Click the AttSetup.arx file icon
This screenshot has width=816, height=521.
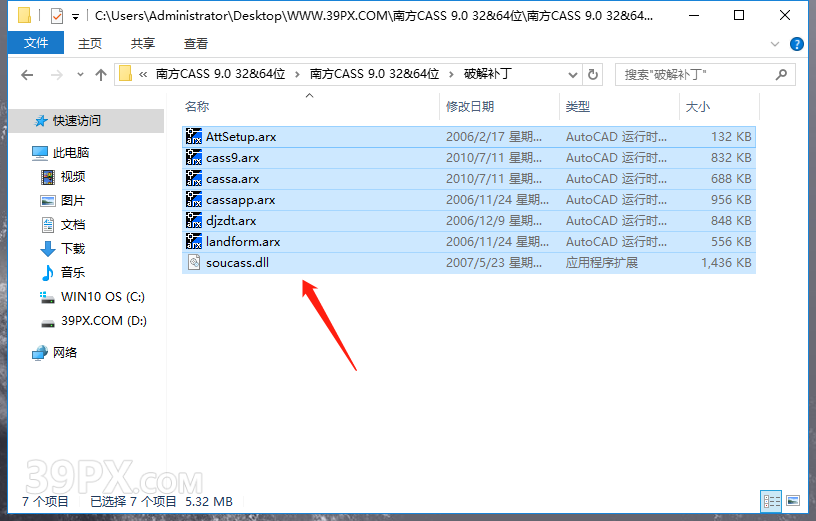194,136
